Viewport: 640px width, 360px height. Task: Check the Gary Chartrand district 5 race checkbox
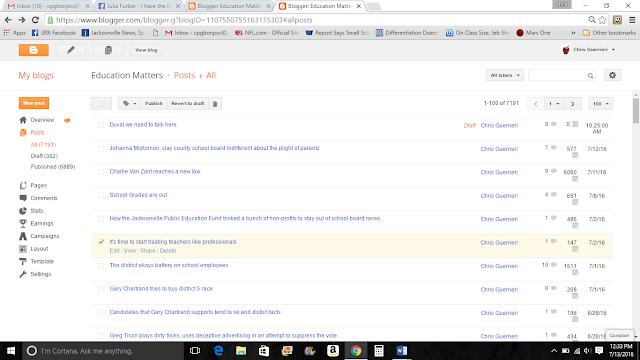point(101,289)
